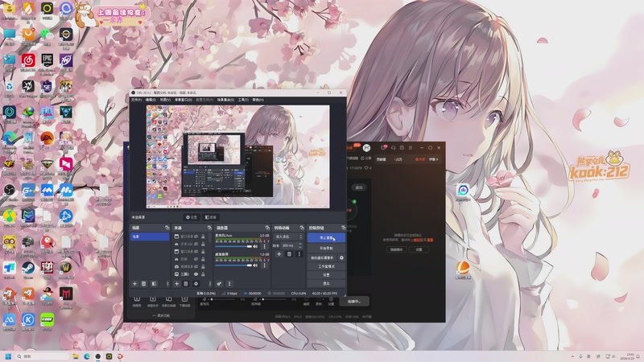Toggle visibility of video capture device source

point(196,267)
